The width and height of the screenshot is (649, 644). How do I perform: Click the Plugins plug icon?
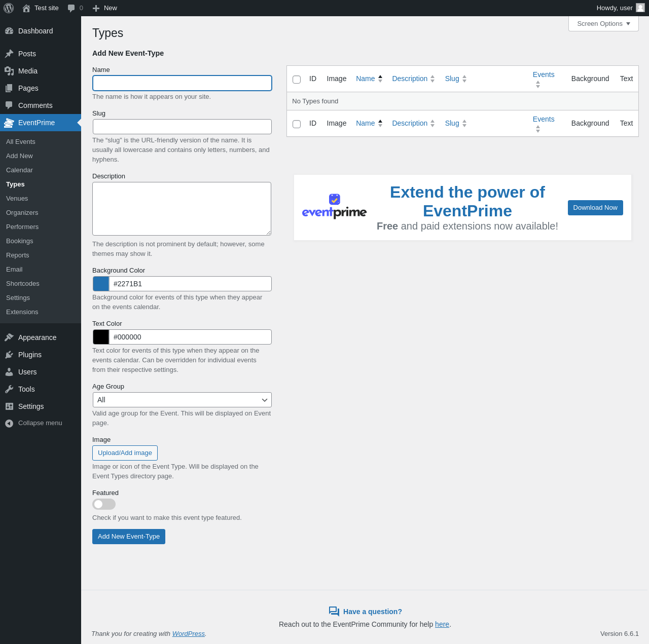click(9, 355)
